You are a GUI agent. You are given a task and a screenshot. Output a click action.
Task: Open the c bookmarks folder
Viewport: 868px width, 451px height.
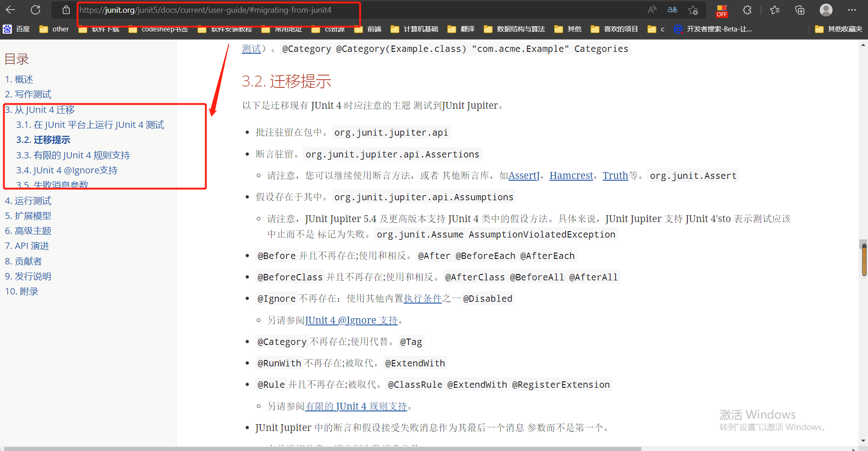tap(656, 29)
